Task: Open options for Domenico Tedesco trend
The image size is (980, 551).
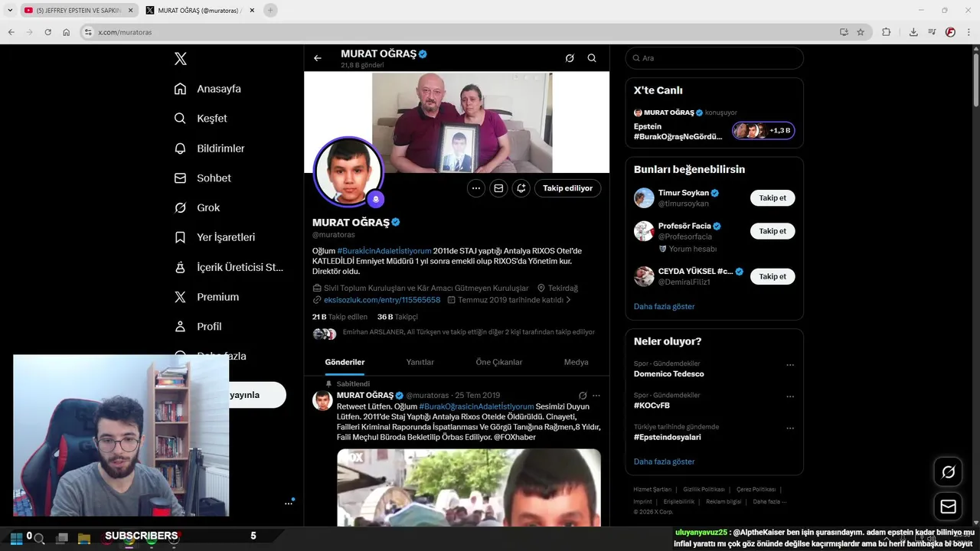Action: coord(790,365)
